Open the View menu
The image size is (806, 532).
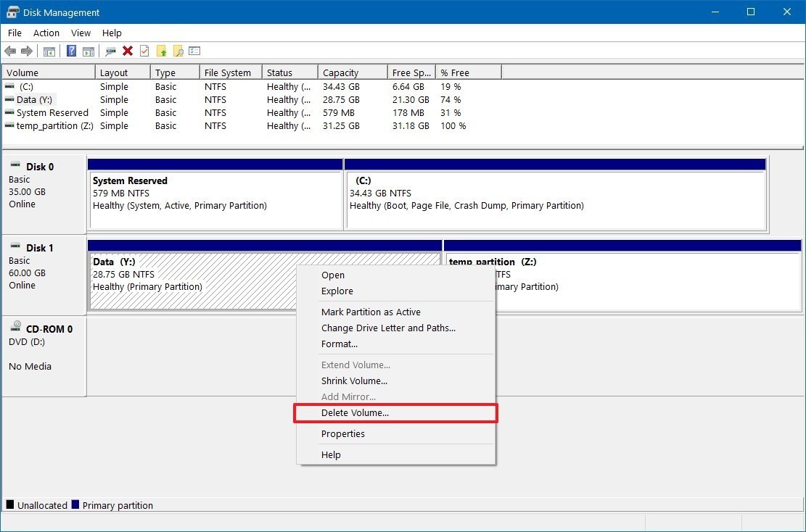tap(81, 33)
